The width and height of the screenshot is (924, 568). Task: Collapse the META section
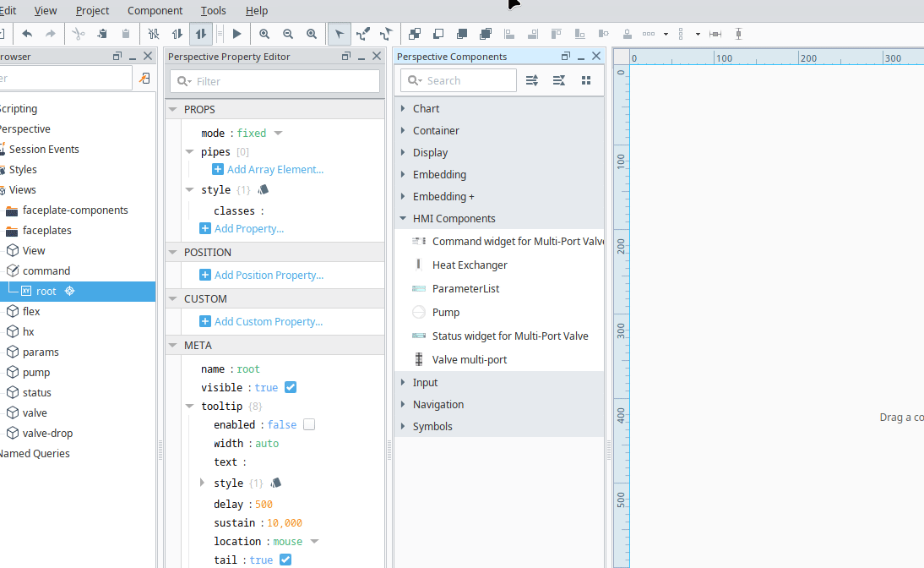click(173, 345)
